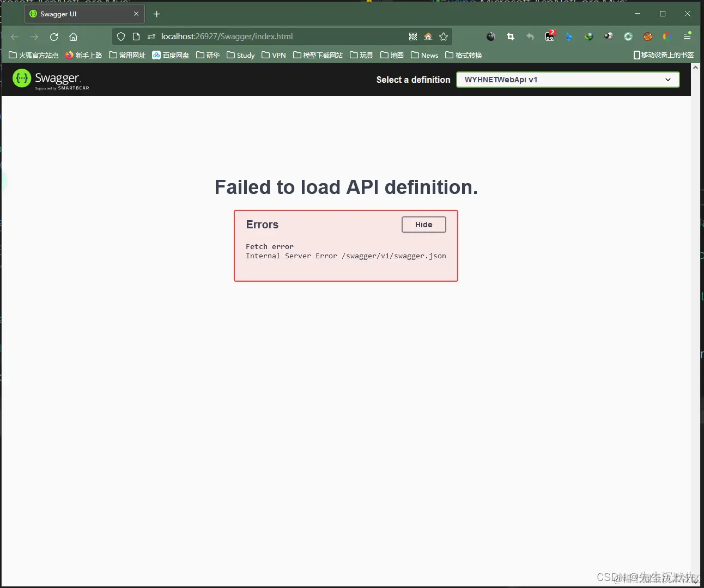
Task: Open Tampermonkey extension with badge 2
Action: pyautogui.click(x=550, y=37)
